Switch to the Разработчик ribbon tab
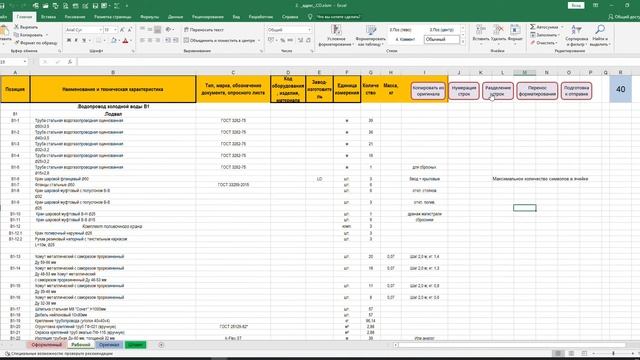Viewport: 640px width, 360px height. 261,17
